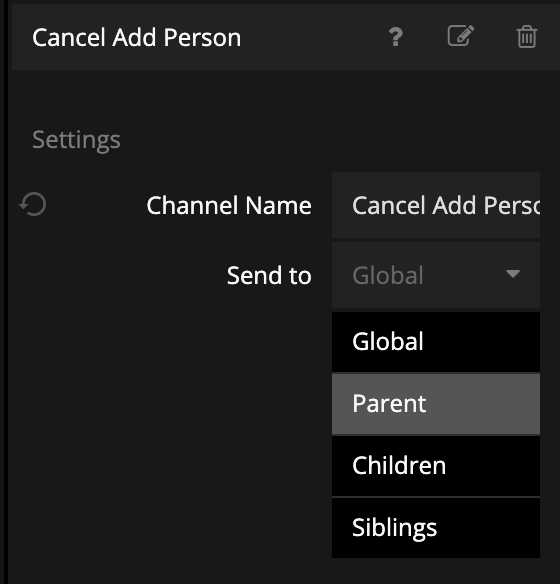Click the Send to label

point(269,275)
